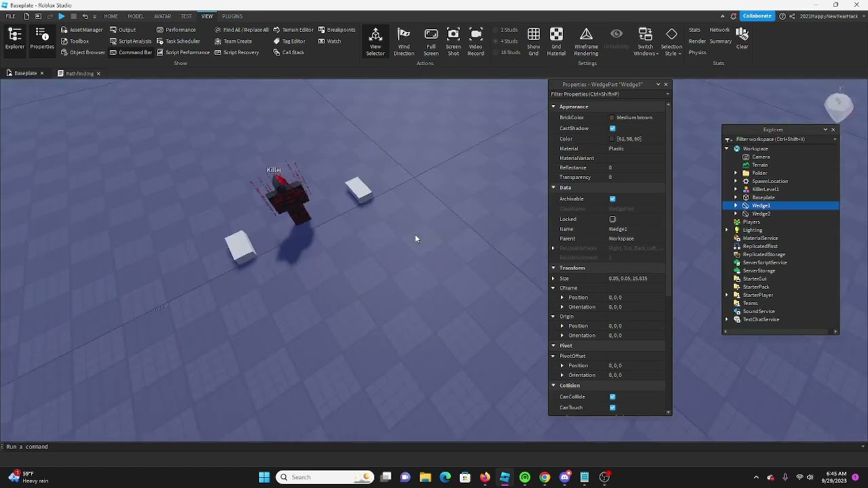Switch to the Pathfinding script tab
Viewport: 868px width, 488px height.
tap(79, 73)
